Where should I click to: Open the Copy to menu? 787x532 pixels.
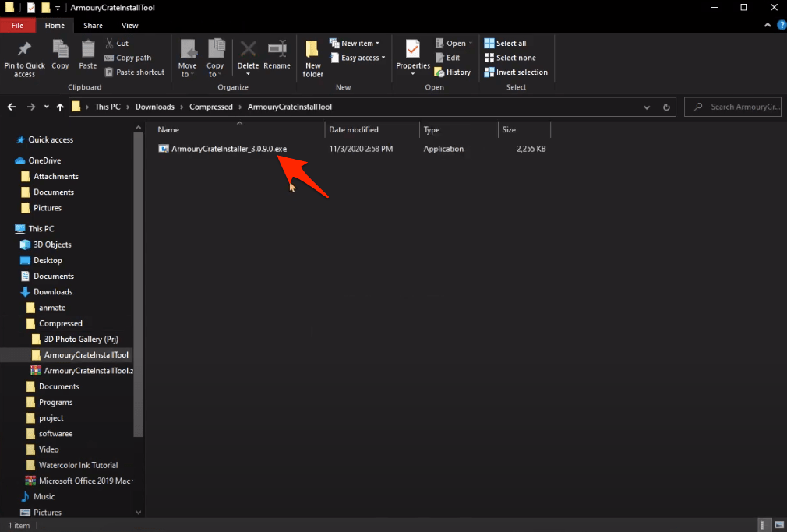point(215,58)
